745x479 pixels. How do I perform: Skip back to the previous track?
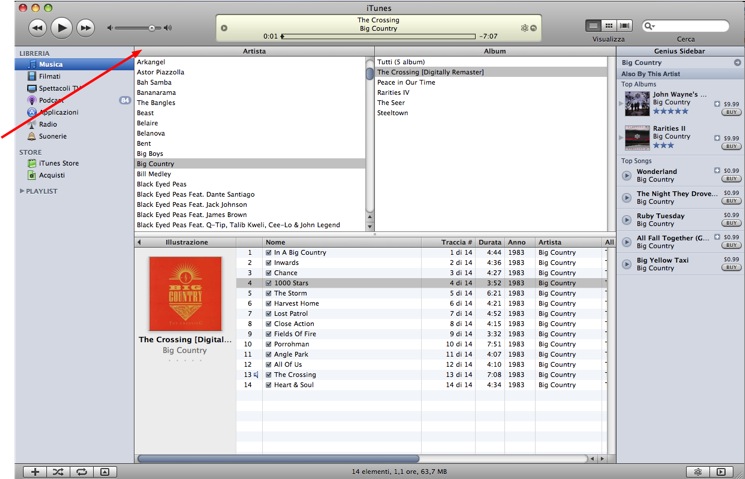(x=38, y=28)
